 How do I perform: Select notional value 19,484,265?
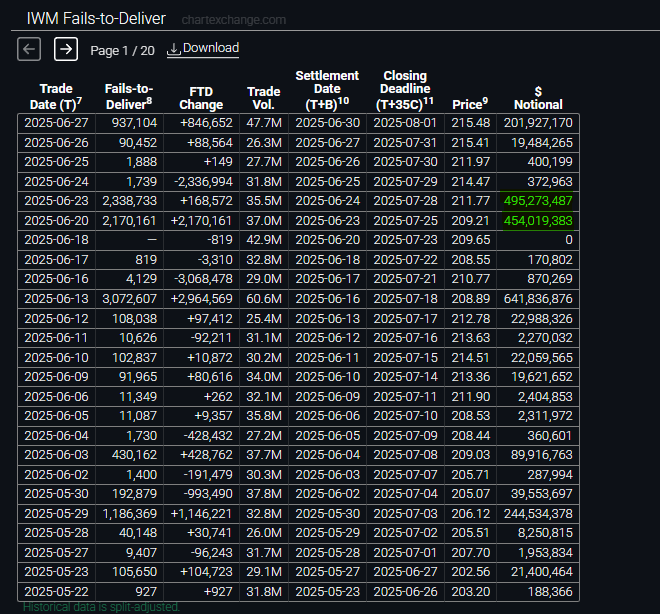[542, 143]
